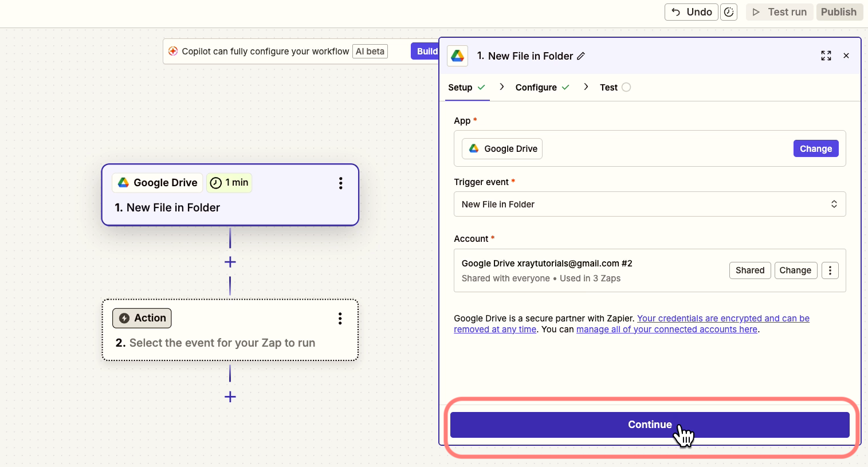Click the AI beta badge
868x467 pixels.
tap(370, 51)
